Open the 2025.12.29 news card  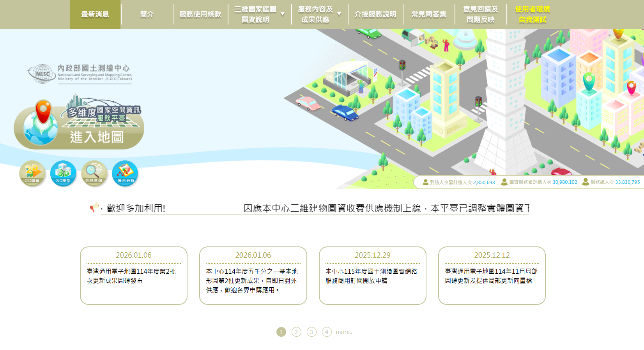point(372,276)
